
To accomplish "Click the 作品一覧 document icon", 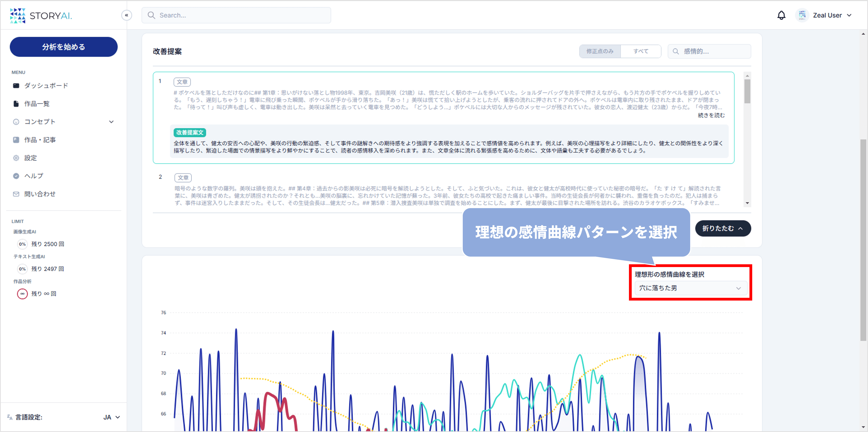I will point(16,103).
